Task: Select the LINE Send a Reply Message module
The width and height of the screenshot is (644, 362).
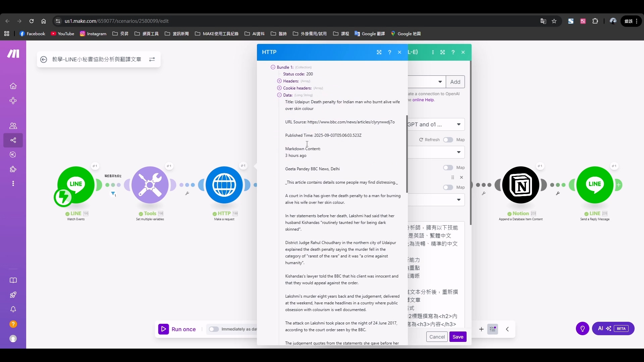Action: coord(595,185)
